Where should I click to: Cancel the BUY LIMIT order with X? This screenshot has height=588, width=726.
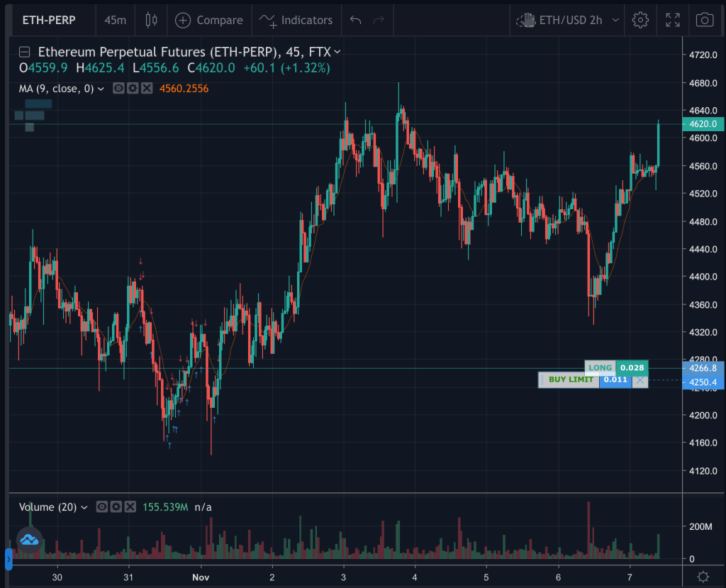coord(640,380)
